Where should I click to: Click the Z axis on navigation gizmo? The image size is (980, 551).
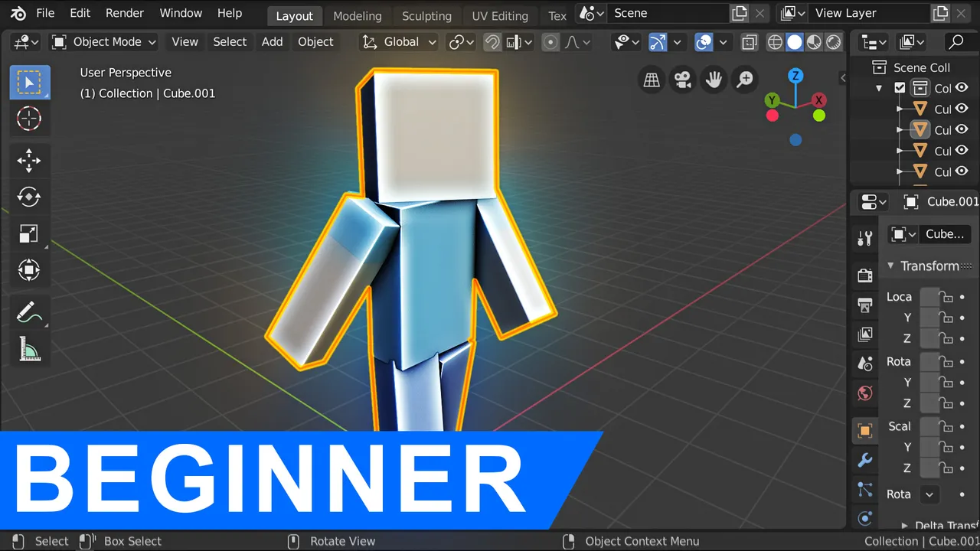(x=796, y=76)
